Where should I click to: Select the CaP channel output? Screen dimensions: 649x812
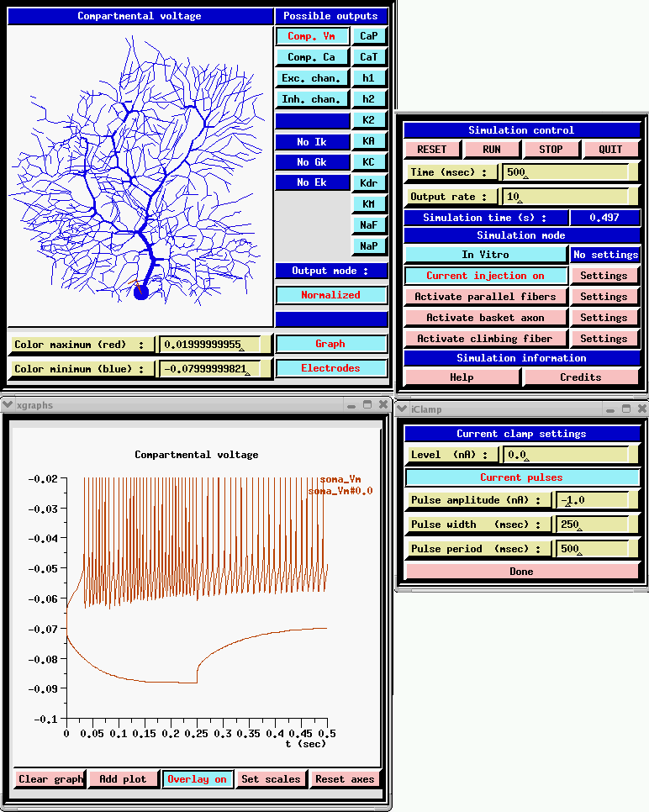(369, 36)
